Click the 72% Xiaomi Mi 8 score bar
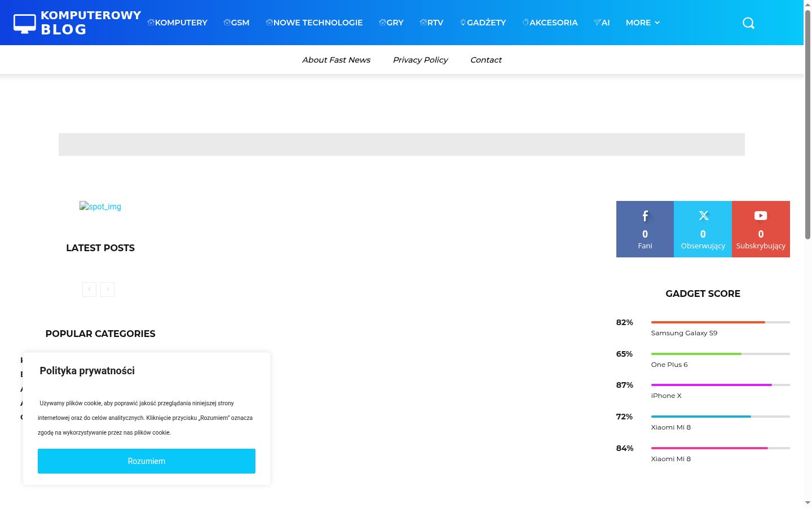 tap(721, 417)
